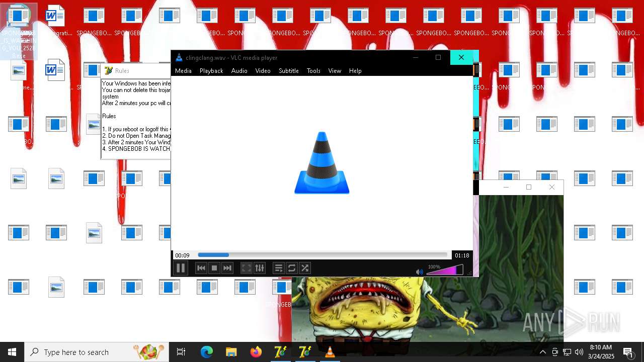Open the View menu in VLC

tap(335, 71)
